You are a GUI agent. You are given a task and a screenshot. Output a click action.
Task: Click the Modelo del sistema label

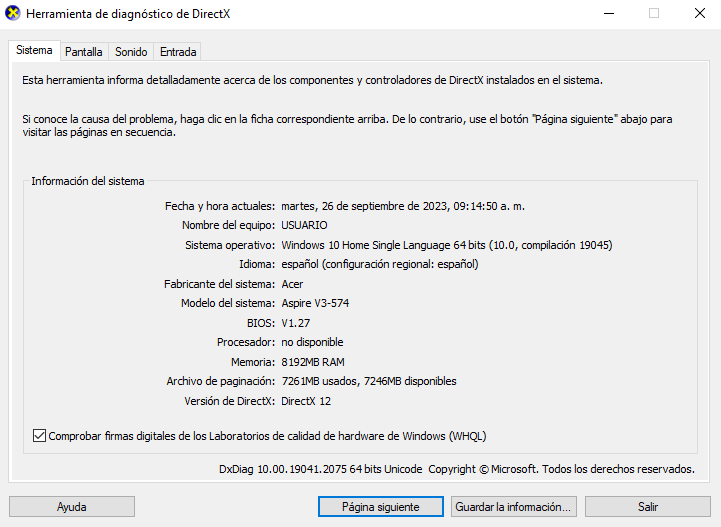(x=228, y=303)
